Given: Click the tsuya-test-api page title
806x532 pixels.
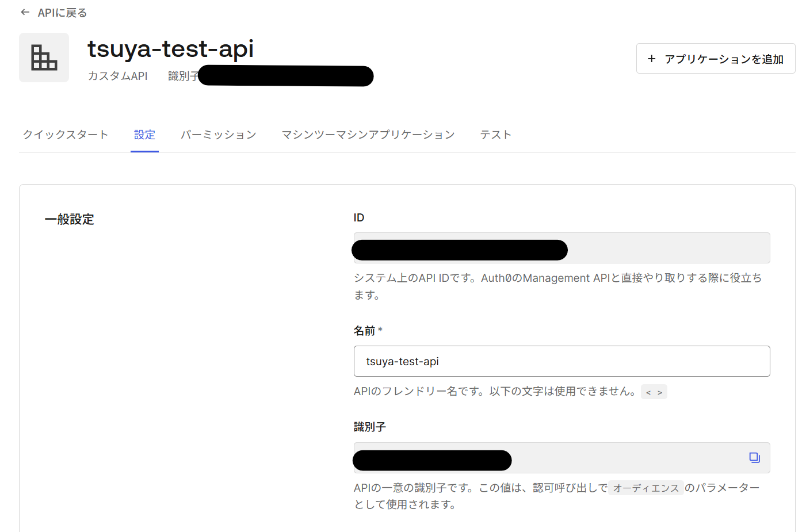Looking at the screenshot, I should pos(170,49).
